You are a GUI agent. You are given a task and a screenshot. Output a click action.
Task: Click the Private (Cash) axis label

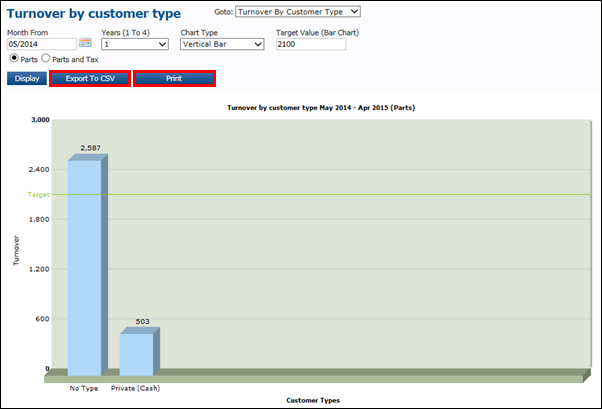tap(136, 388)
